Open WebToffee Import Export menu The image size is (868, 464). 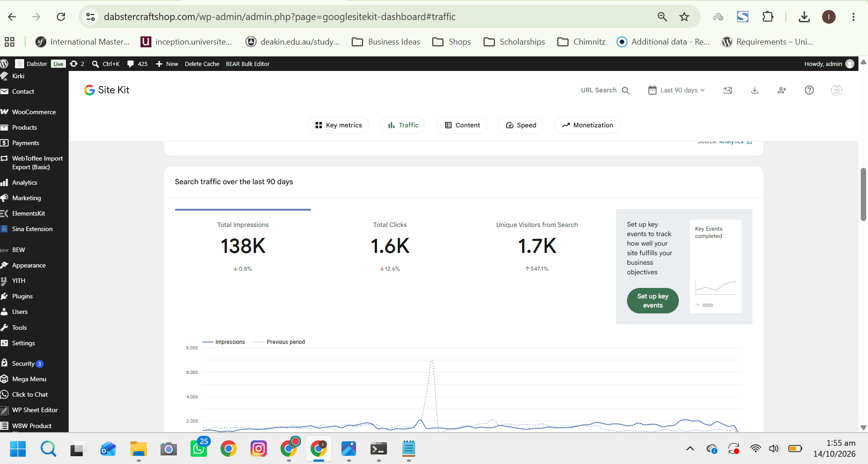[34, 162]
